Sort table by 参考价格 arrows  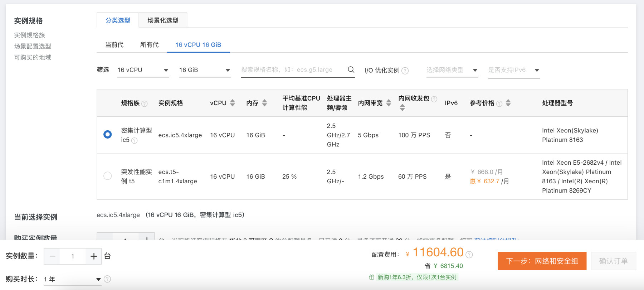[x=508, y=103]
